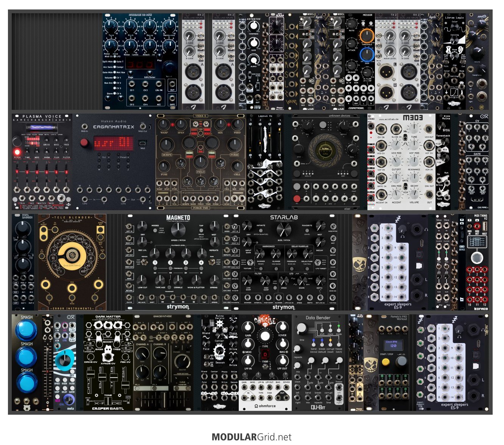Click the Starlab SIZE / PITCH knob
The height and width of the screenshot is (445, 504).
point(283,230)
